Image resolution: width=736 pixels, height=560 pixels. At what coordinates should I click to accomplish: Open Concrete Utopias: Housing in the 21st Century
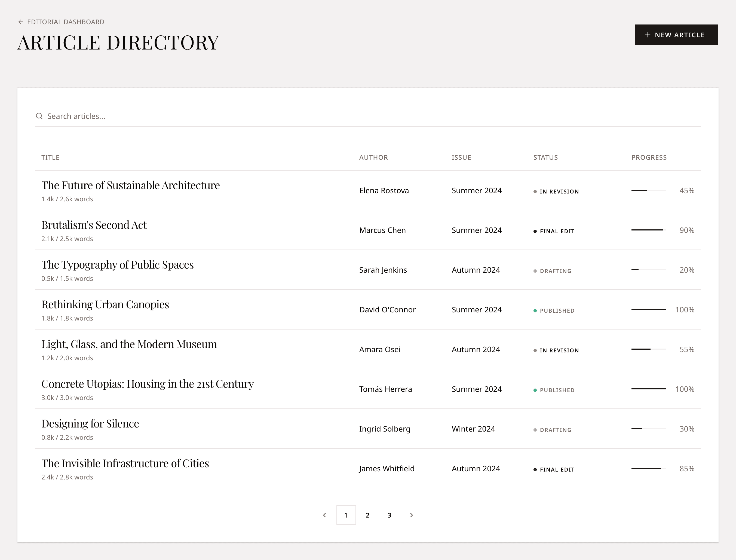click(147, 384)
